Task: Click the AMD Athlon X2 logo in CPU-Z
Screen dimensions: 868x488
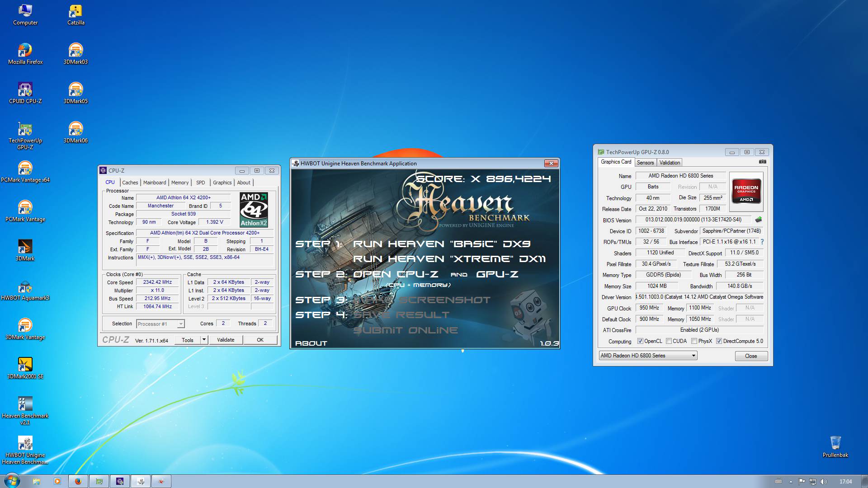Action: click(254, 210)
